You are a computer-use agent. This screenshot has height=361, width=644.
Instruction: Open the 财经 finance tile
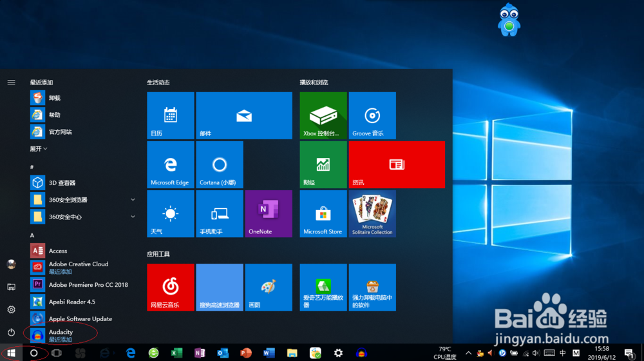323,164
